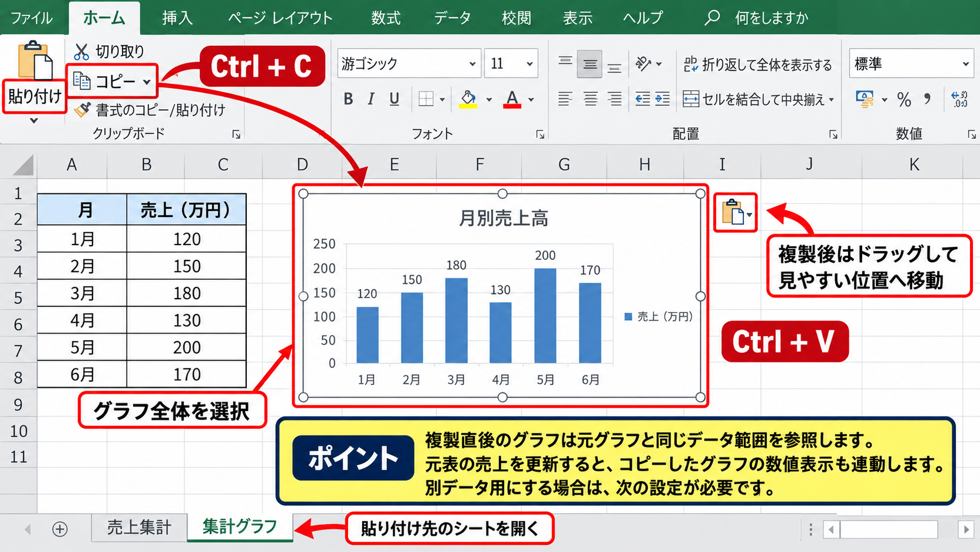Open border style dropdown arrow
The width and height of the screenshot is (980, 552).
click(x=442, y=100)
